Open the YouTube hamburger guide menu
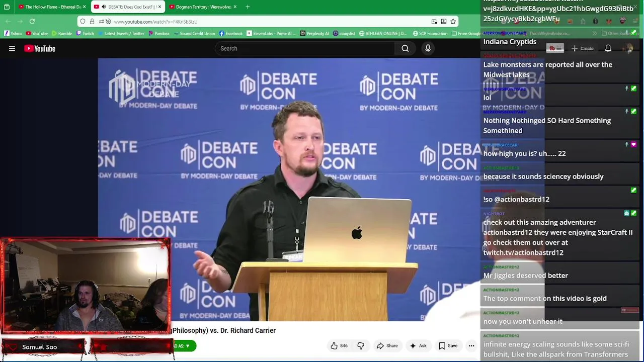 (x=12, y=49)
